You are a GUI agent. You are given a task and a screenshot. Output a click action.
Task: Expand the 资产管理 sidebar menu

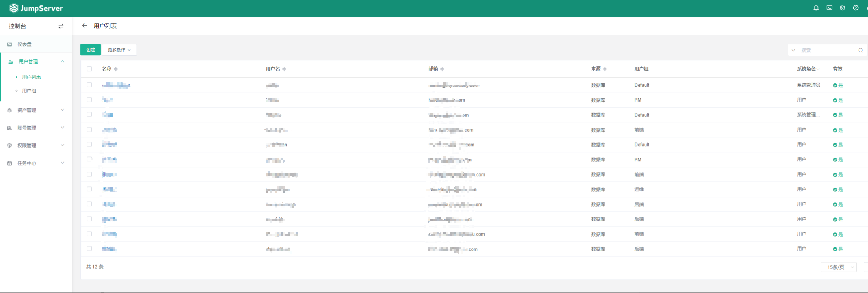coord(36,110)
